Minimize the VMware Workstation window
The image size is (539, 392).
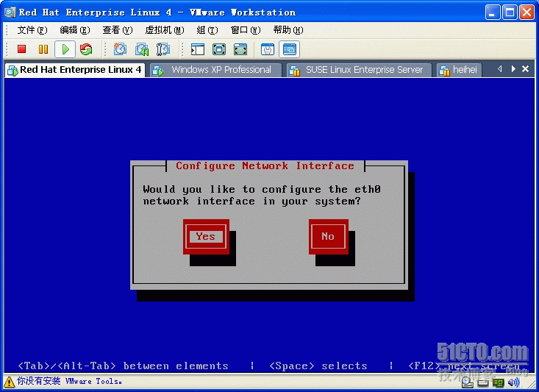click(x=493, y=13)
